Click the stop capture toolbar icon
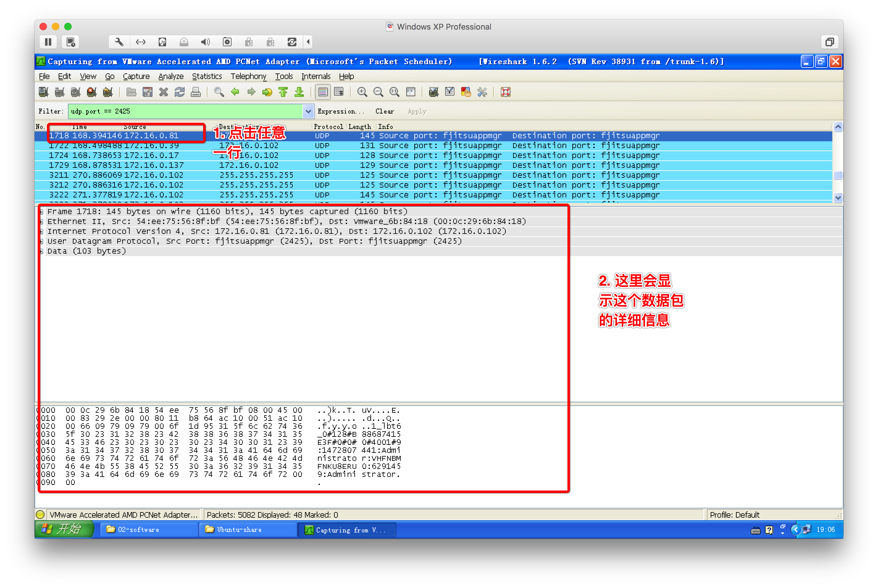Screen dimensions: 878x588 pos(92,92)
